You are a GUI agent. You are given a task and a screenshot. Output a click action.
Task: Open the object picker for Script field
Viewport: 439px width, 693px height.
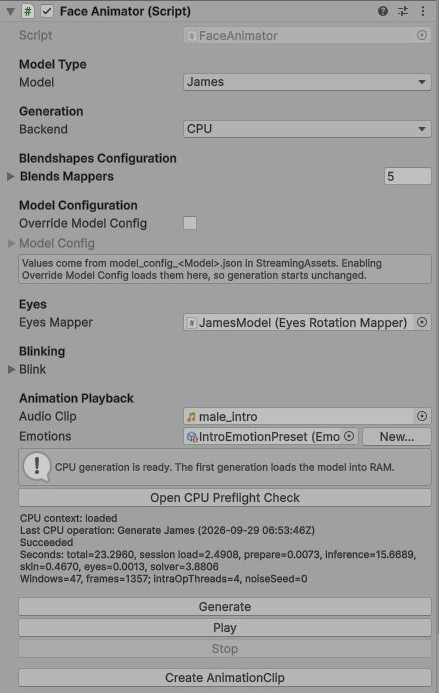click(x=422, y=35)
